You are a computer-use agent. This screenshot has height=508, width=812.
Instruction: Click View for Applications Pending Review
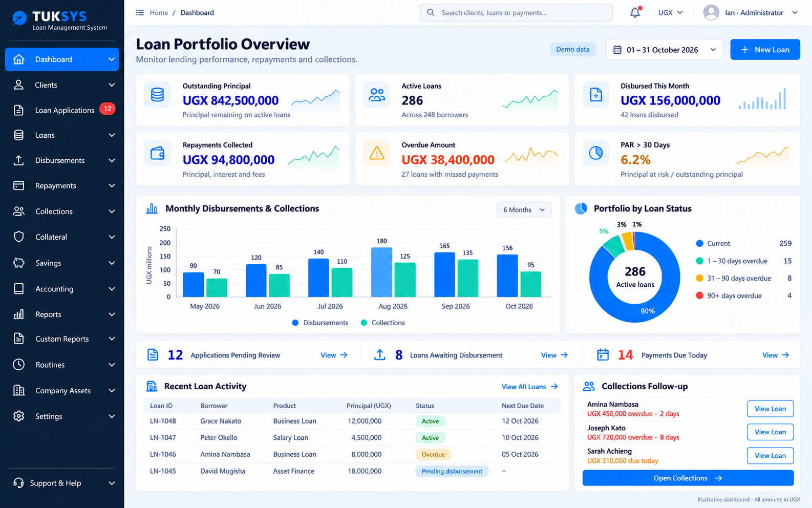[x=334, y=355]
